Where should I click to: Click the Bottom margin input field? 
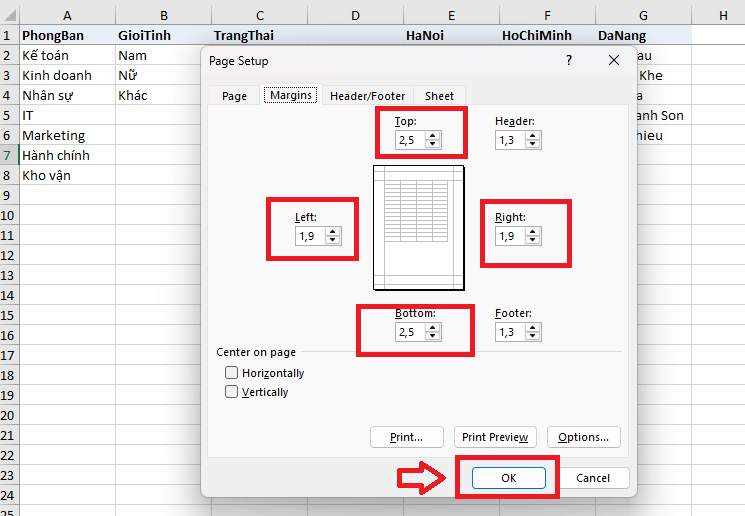(411, 332)
